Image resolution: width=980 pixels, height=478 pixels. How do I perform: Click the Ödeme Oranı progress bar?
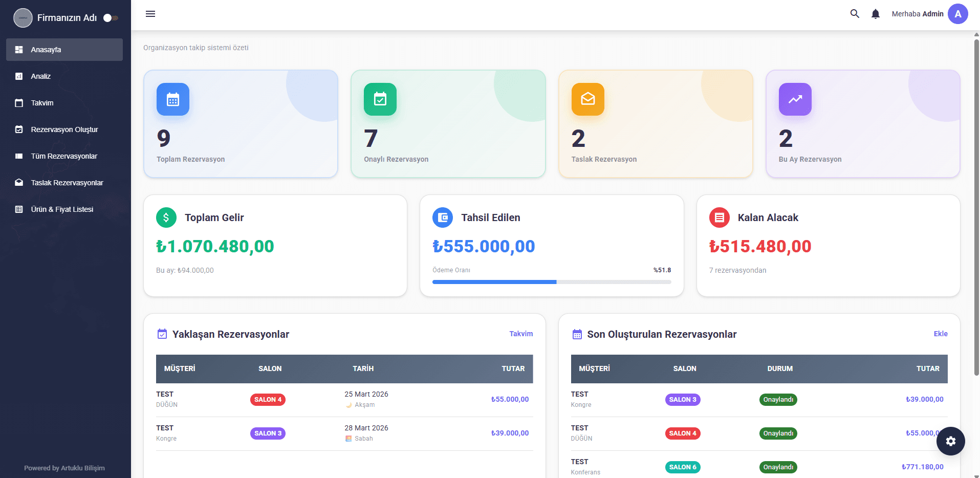coord(551,282)
